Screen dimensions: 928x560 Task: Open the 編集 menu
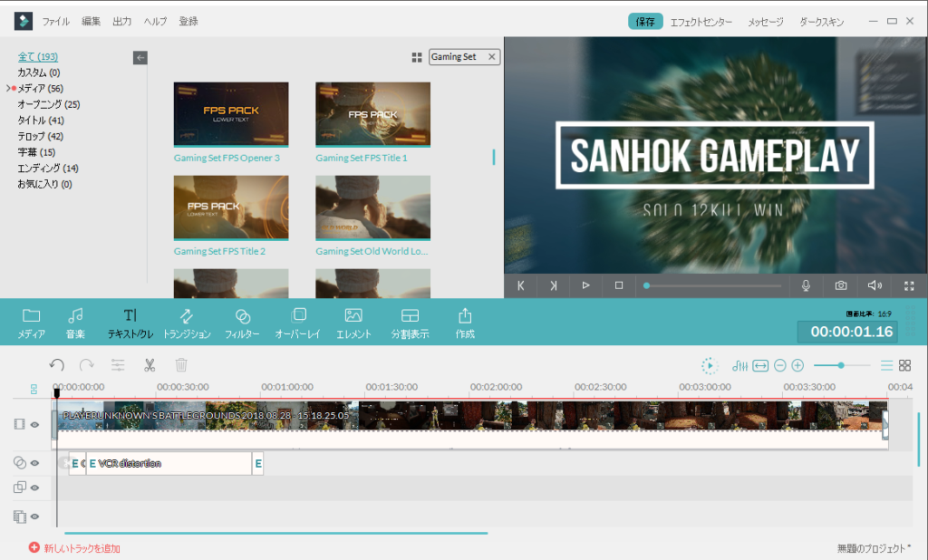[91, 22]
